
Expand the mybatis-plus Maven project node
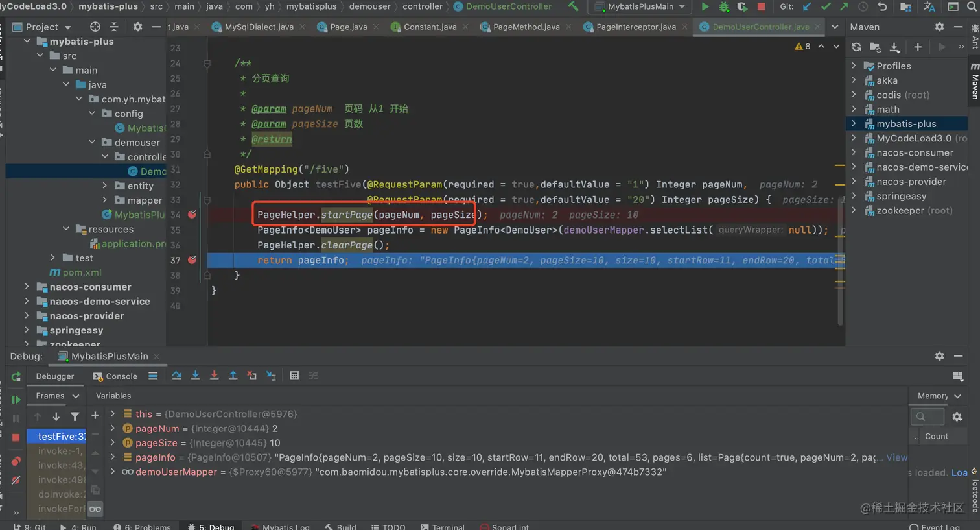pyautogui.click(x=854, y=123)
